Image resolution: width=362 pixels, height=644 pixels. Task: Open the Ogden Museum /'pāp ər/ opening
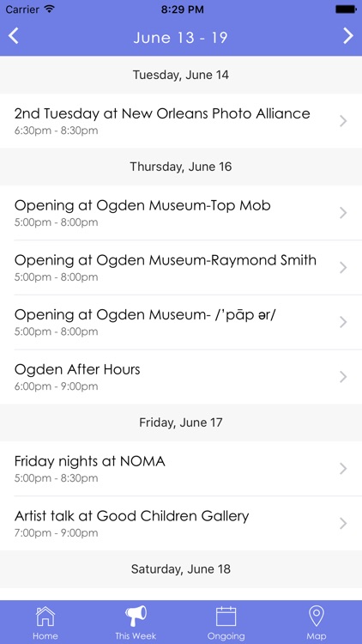click(x=181, y=322)
